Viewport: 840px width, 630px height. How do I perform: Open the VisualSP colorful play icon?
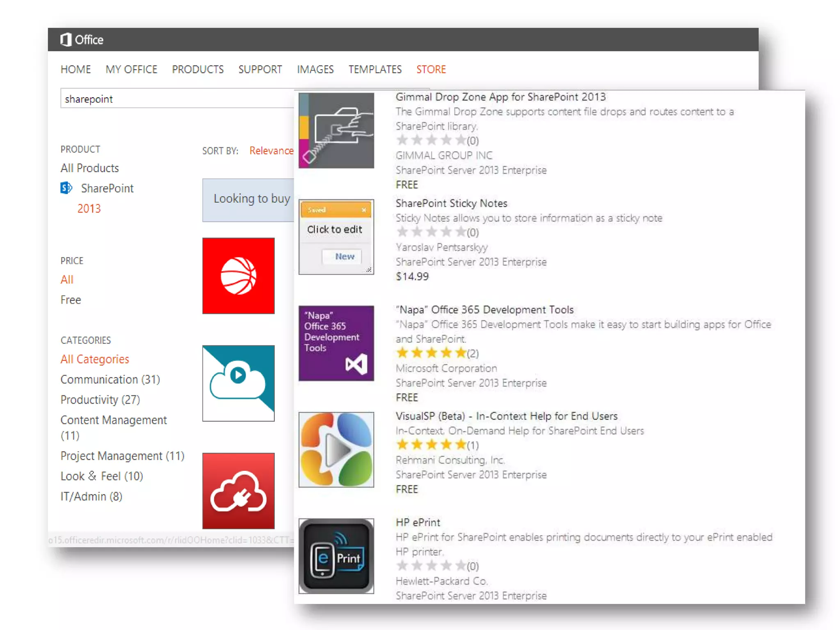(x=336, y=450)
